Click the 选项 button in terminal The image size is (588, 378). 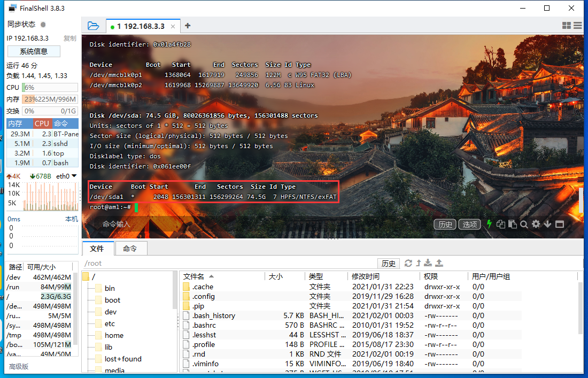pyautogui.click(x=469, y=225)
